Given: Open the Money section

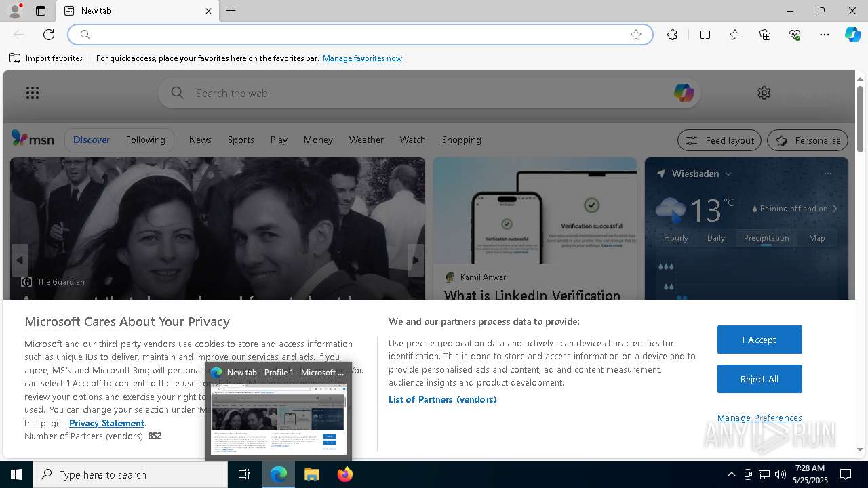Looking at the screenshot, I should coord(318,140).
